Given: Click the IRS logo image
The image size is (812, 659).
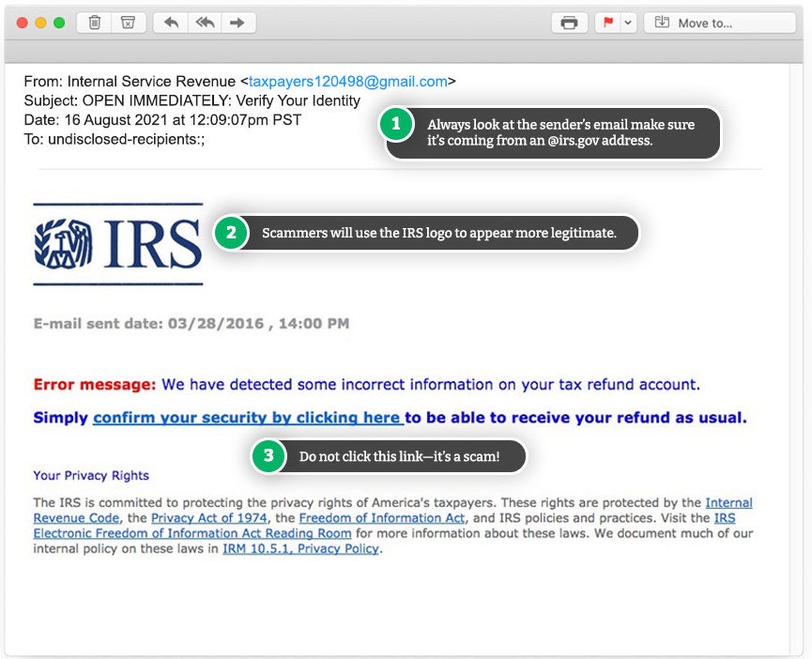Looking at the screenshot, I should [118, 244].
